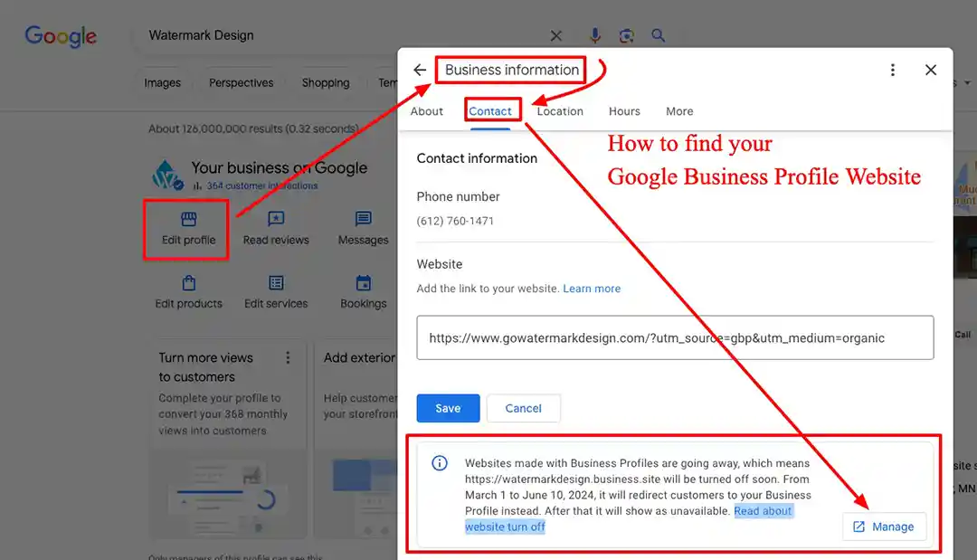Click the profile completion illustration thumbnail

227,495
